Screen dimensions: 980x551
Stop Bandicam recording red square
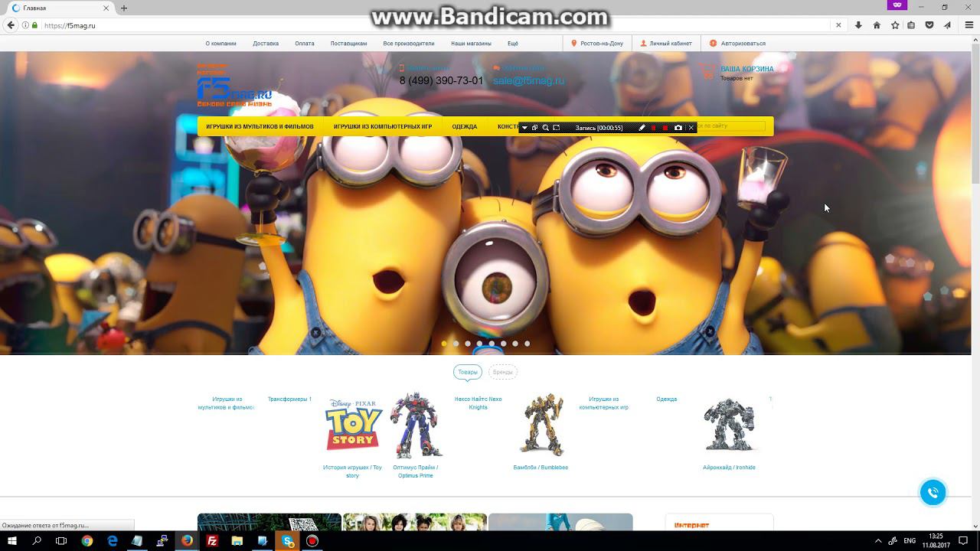(665, 128)
